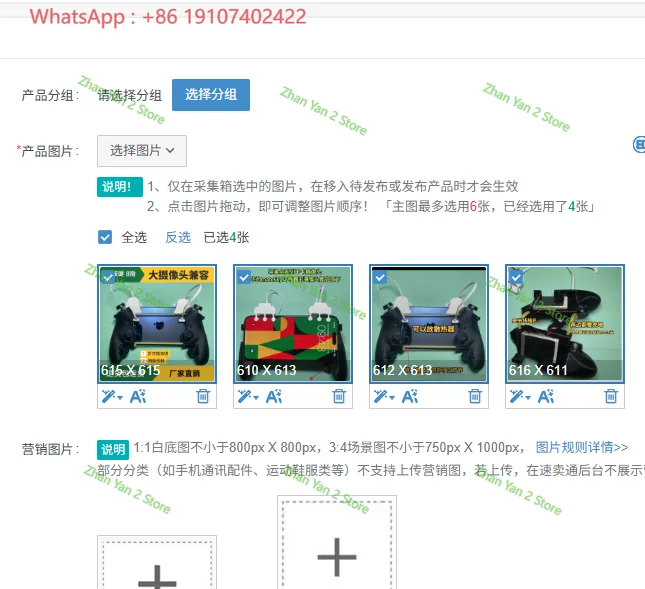Uncheck the 615 X 615 image checkbox
Viewport: 645px width, 589px height.
[x=108, y=277]
